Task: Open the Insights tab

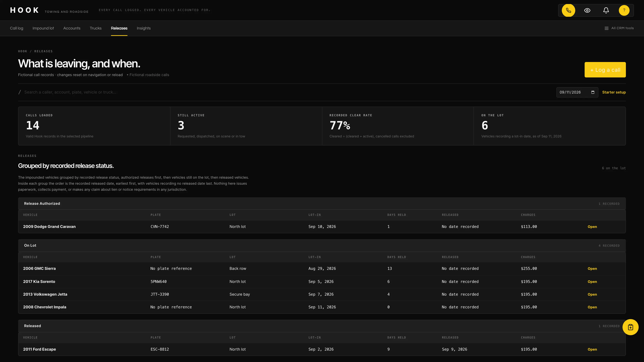Action: [x=144, y=28]
